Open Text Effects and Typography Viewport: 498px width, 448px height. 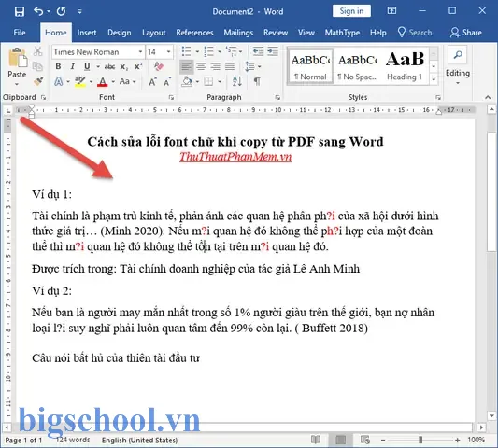(59, 81)
